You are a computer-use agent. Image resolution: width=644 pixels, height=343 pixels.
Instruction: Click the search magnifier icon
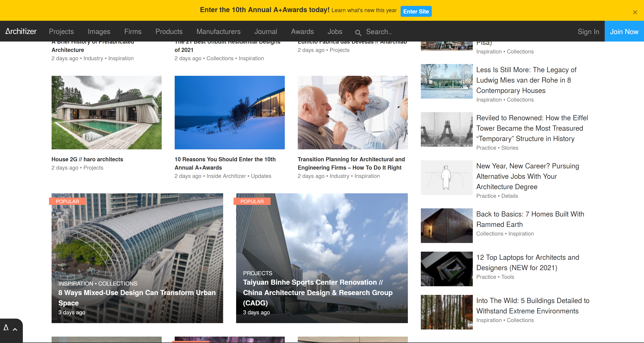point(358,32)
